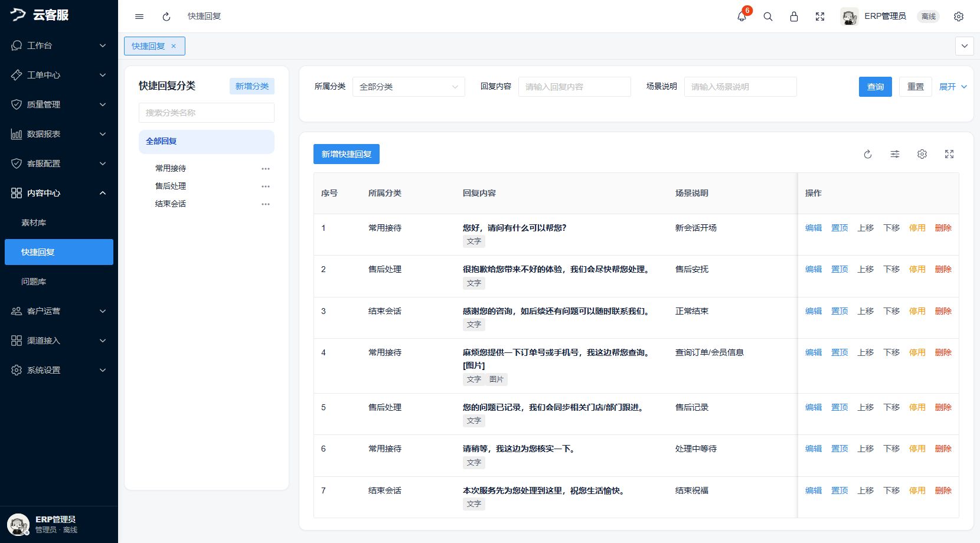
Task: Focus the 搜索分类名称 search field
Action: [207, 113]
